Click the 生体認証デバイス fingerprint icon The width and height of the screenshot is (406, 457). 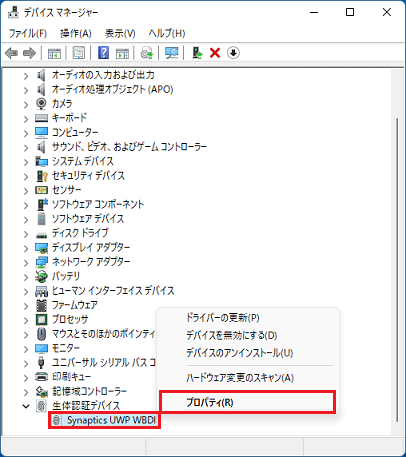tap(41, 406)
